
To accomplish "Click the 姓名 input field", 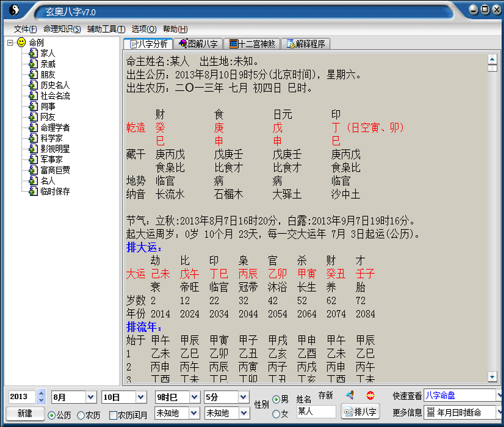I will (315, 412).
